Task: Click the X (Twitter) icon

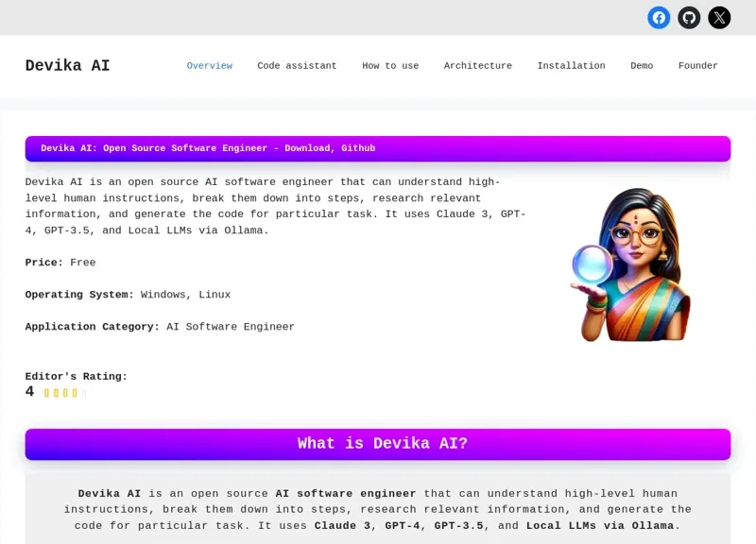Action: click(719, 18)
